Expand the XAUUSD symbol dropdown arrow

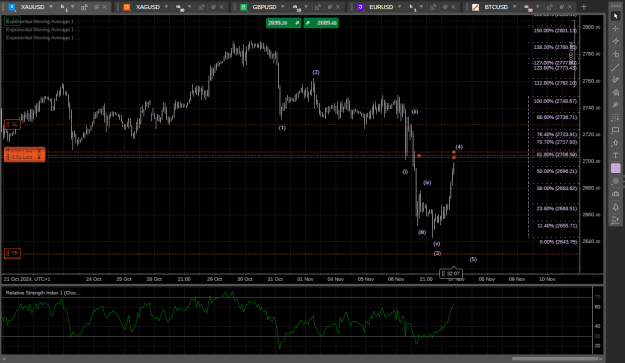click(51, 7)
